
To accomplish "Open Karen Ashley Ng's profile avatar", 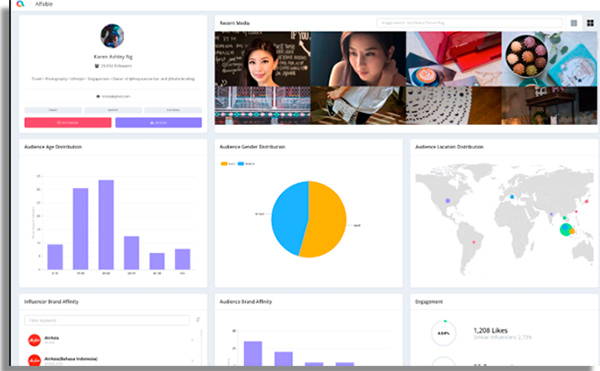I will click(x=112, y=36).
